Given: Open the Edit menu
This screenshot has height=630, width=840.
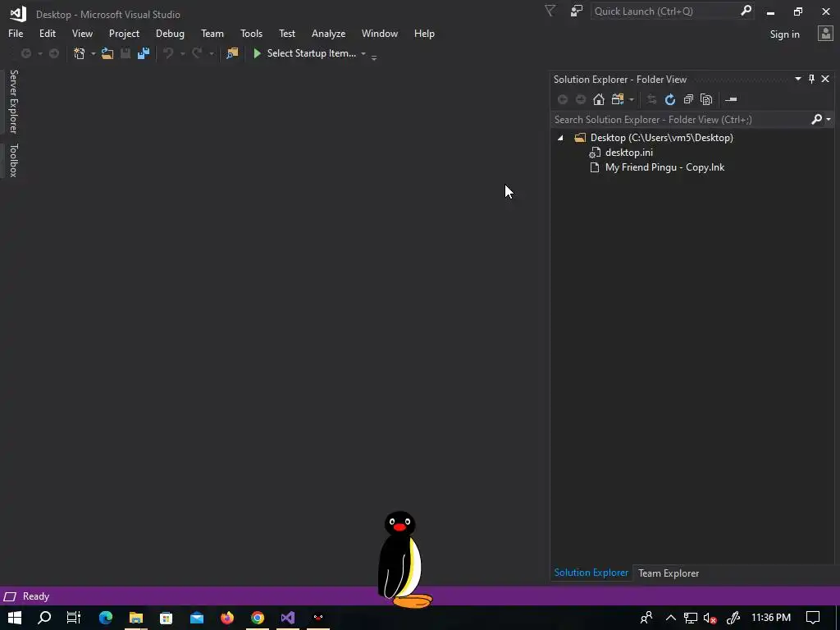Looking at the screenshot, I should pos(47,33).
